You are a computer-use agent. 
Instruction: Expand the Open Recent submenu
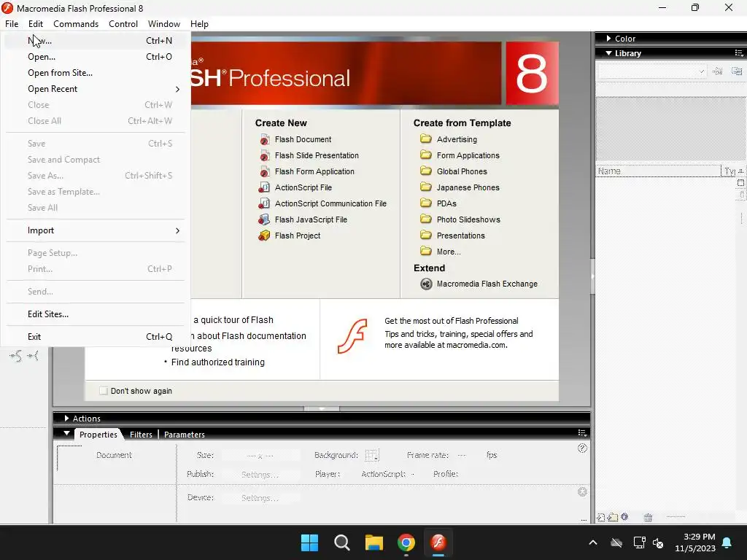point(95,89)
